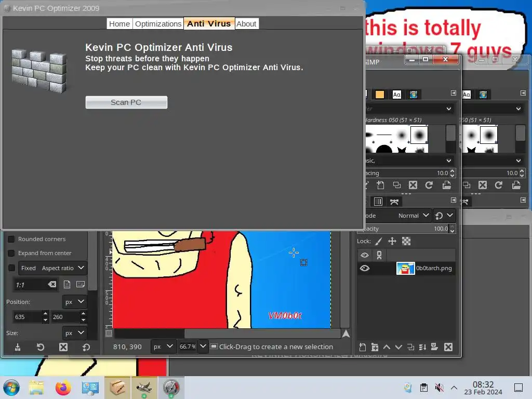
Task: Open the clipboard tray icon
Action: coord(424,388)
